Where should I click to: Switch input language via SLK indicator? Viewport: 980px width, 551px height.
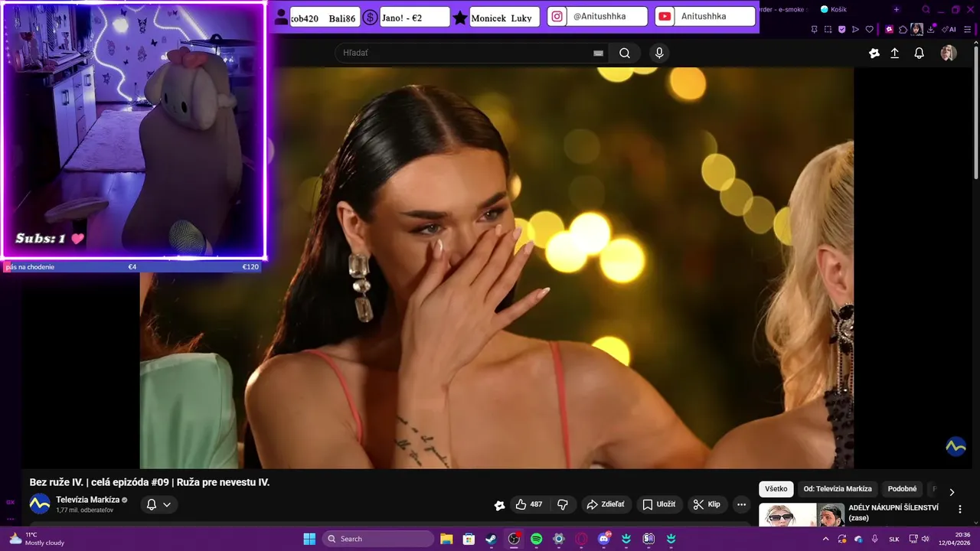point(893,539)
